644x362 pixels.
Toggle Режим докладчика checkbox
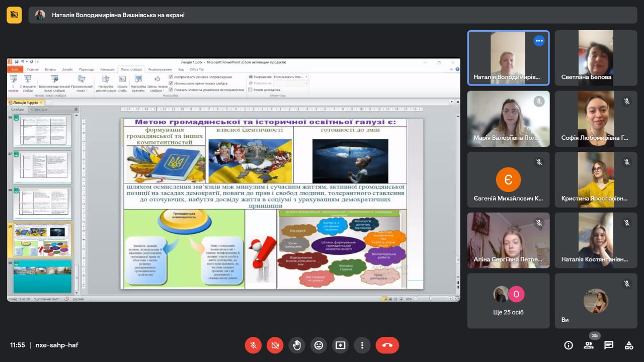251,89
